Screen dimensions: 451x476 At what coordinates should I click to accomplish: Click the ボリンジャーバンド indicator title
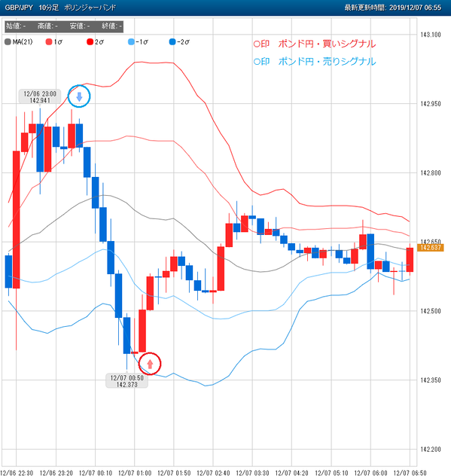tap(90, 8)
